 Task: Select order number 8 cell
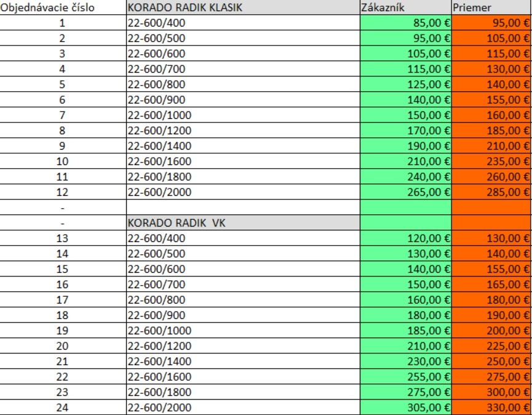pyautogui.click(x=63, y=131)
